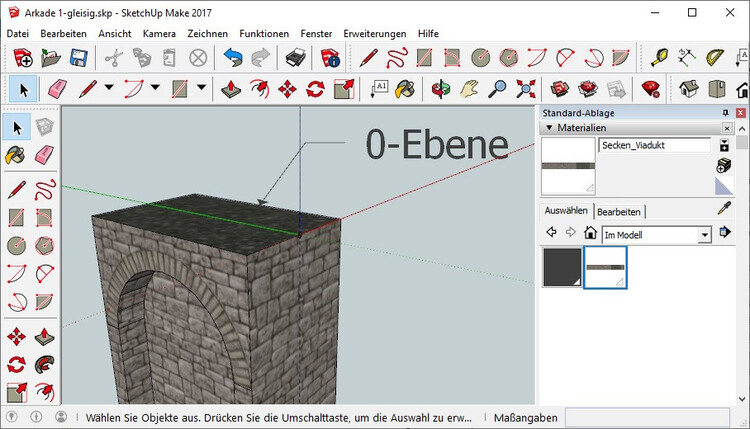Select the Rotate tool in second toolbar
The image size is (750, 429).
[x=315, y=89]
